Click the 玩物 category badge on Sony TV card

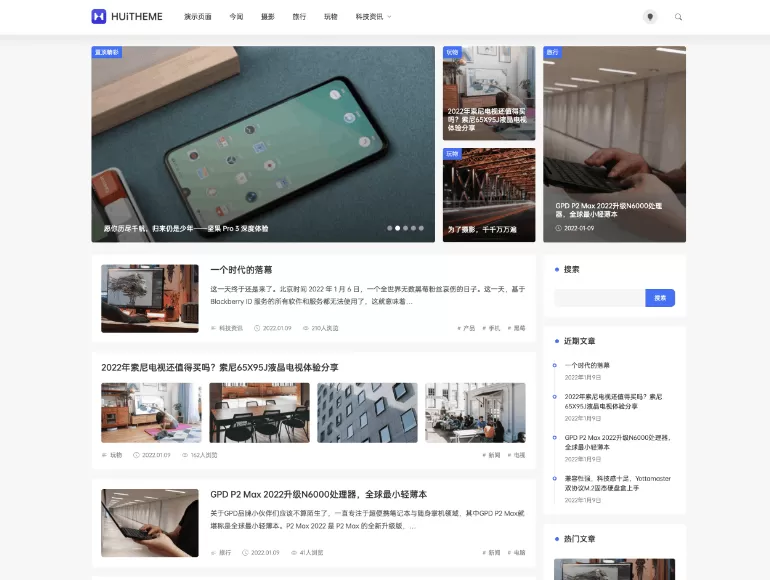[x=452, y=52]
